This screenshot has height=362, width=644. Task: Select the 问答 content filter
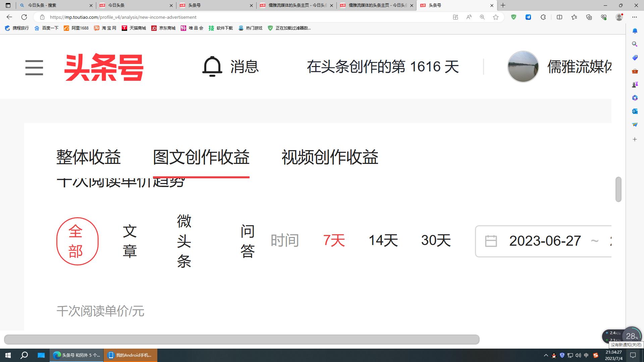pos(247,241)
